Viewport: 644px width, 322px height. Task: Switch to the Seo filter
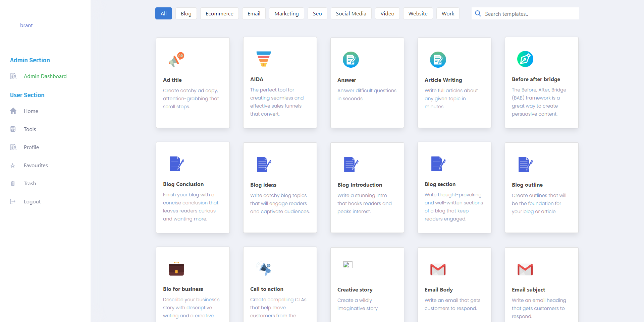point(317,14)
